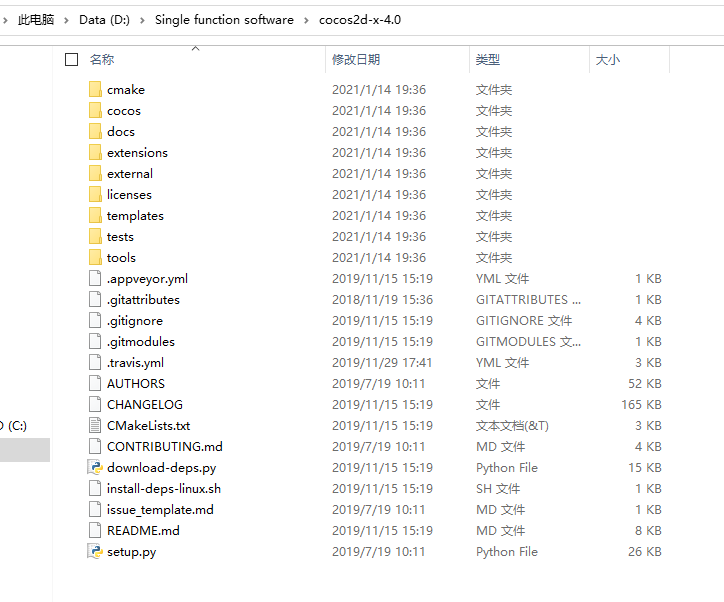The image size is (724, 602).
Task: Expand the breadcrumb chevron after 此电脑
Action: pos(66,20)
